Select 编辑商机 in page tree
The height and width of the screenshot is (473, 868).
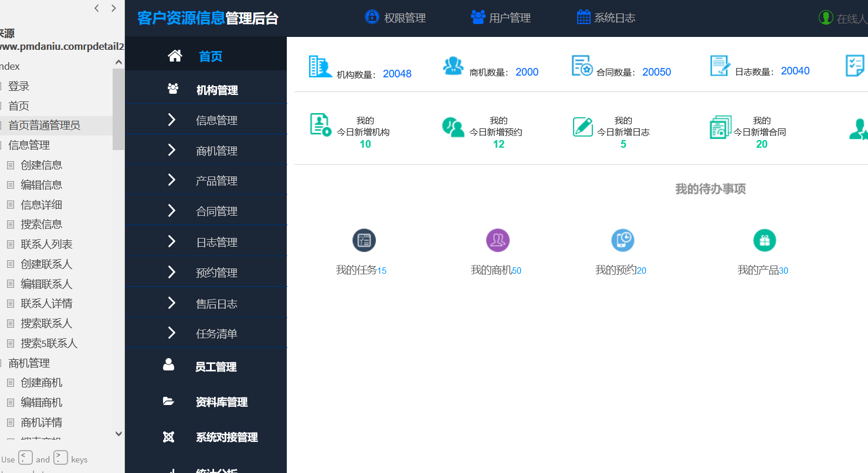(x=42, y=403)
